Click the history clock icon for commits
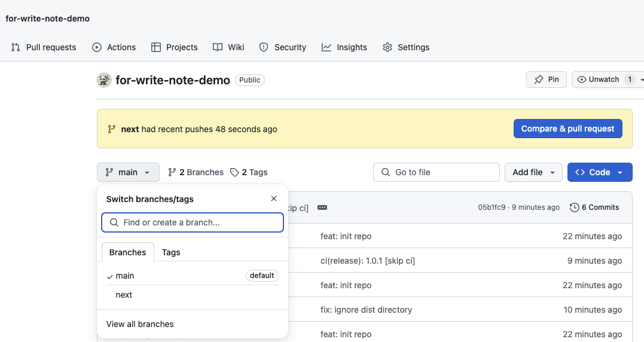The image size is (644, 342). coord(575,207)
